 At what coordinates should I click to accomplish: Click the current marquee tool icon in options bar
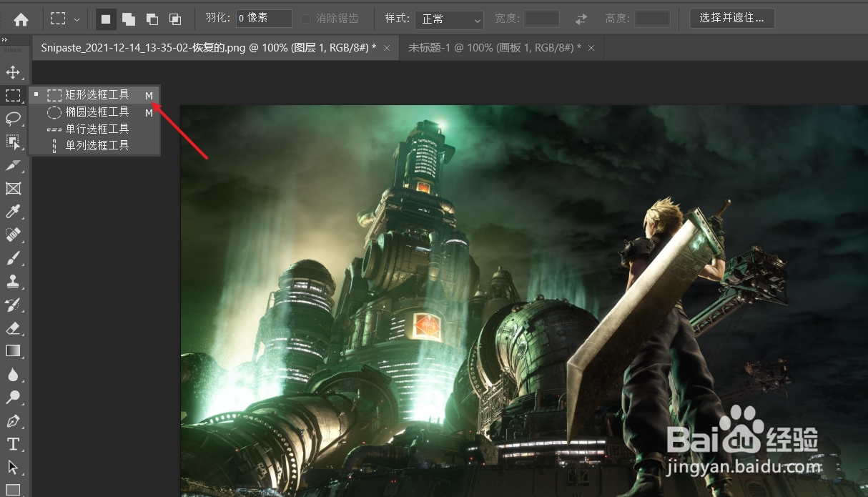pos(59,19)
